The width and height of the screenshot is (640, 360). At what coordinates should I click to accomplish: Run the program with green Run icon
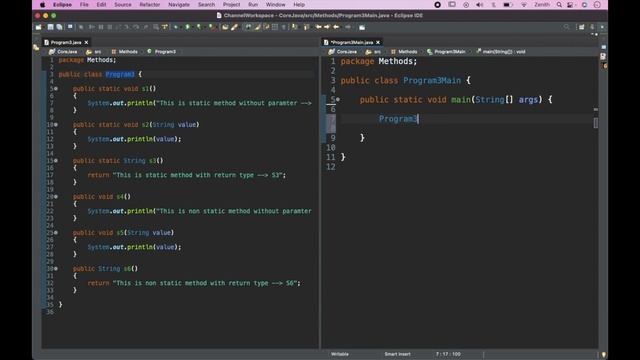(x=188, y=27)
